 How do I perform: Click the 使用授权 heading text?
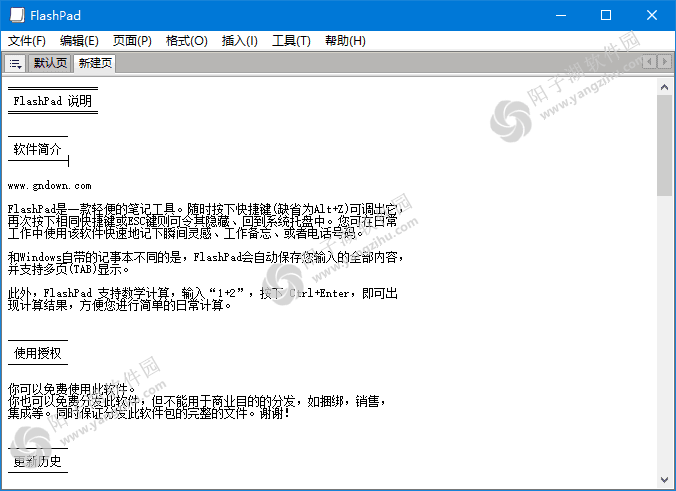(x=38, y=353)
